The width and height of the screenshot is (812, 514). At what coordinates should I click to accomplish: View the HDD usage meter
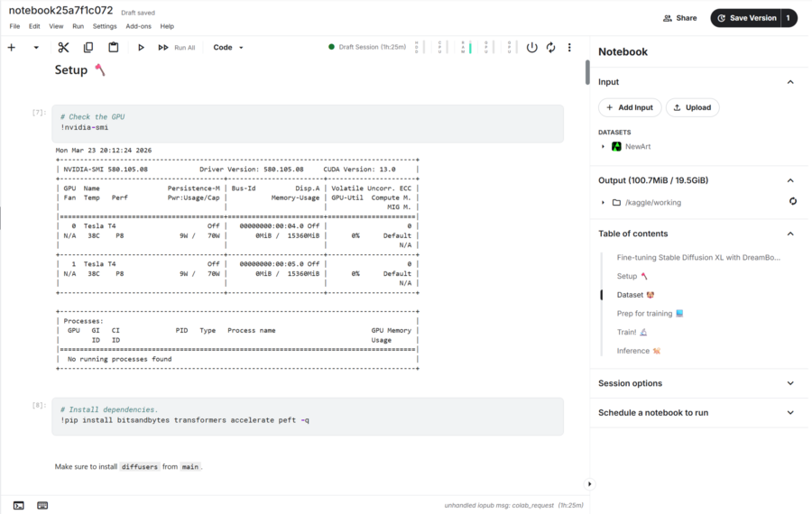419,47
